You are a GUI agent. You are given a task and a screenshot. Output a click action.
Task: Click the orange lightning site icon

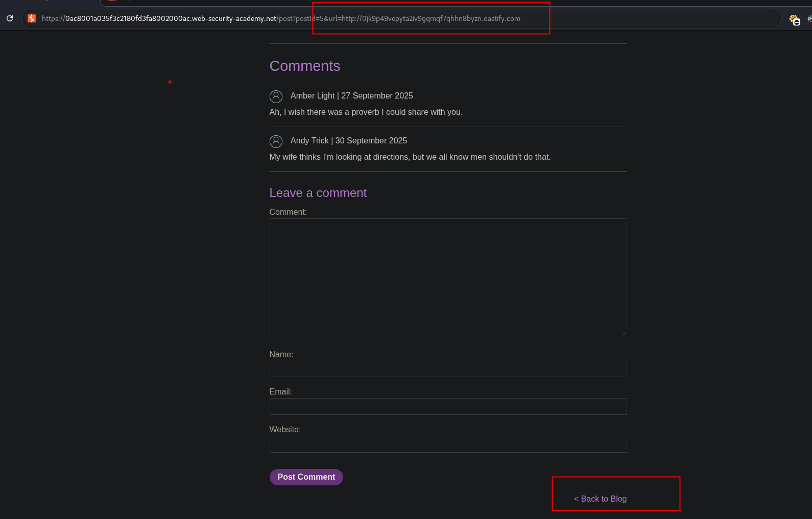[32, 18]
